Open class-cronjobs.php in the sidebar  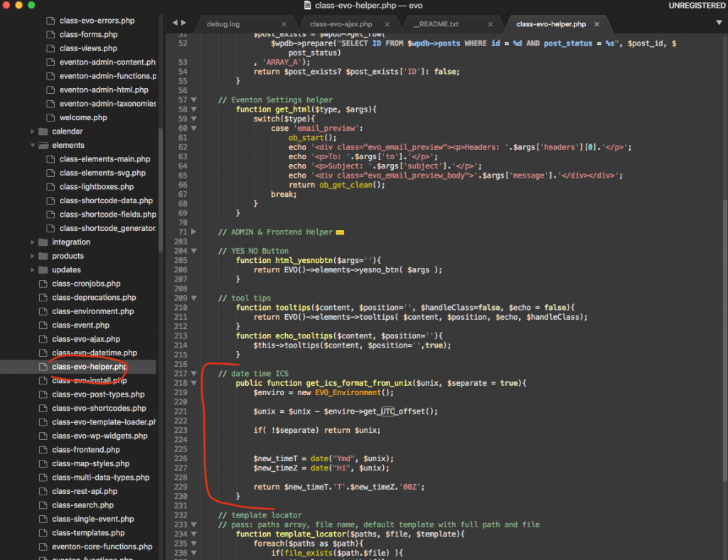tap(86, 284)
